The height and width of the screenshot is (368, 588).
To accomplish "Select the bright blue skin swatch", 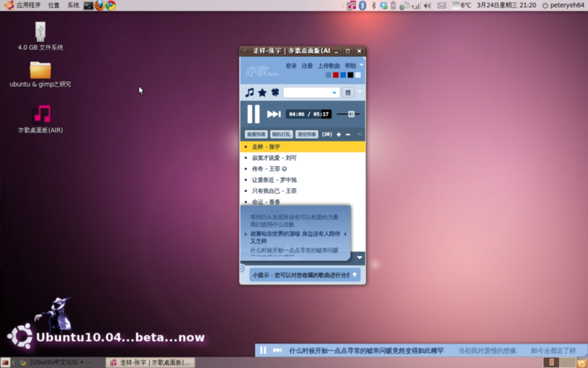I will (x=343, y=75).
